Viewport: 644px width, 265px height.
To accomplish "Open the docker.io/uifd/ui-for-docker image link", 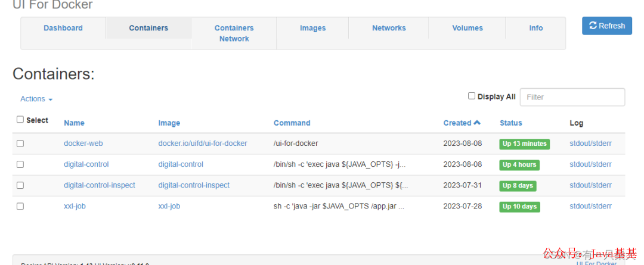I will click(203, 144).
